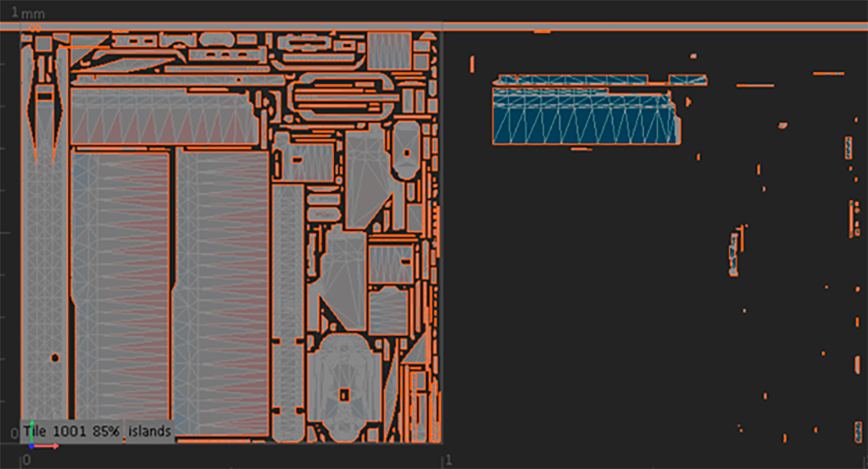Select the bottom island with a square hole

343,387
